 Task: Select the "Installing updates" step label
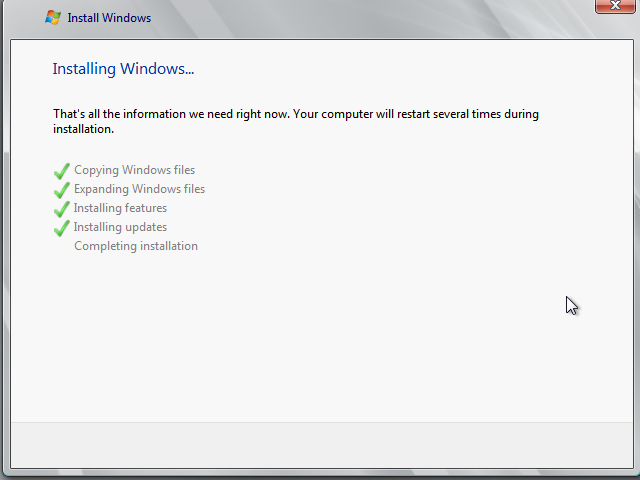coord(120,227)
